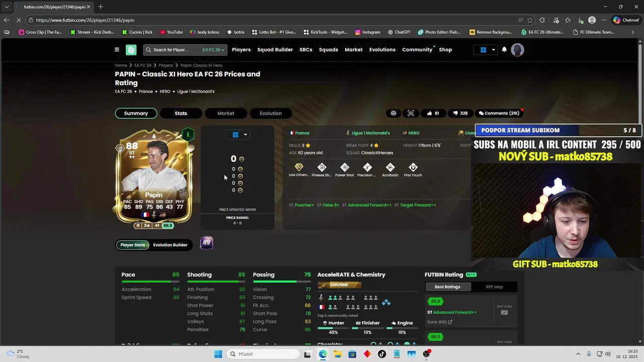This screenshot has width=644, height=362.
Task: Click the browser address bar URL
Action: (x=85, y=20)
